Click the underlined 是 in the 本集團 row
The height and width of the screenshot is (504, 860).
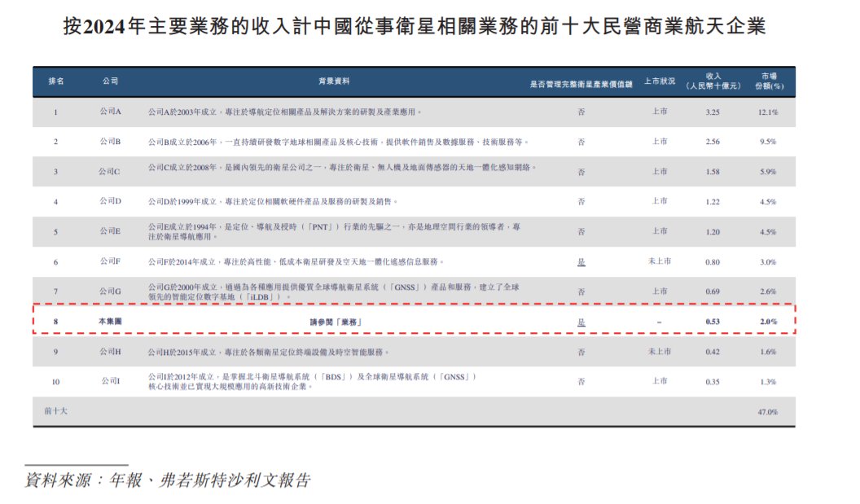[581, 322]
